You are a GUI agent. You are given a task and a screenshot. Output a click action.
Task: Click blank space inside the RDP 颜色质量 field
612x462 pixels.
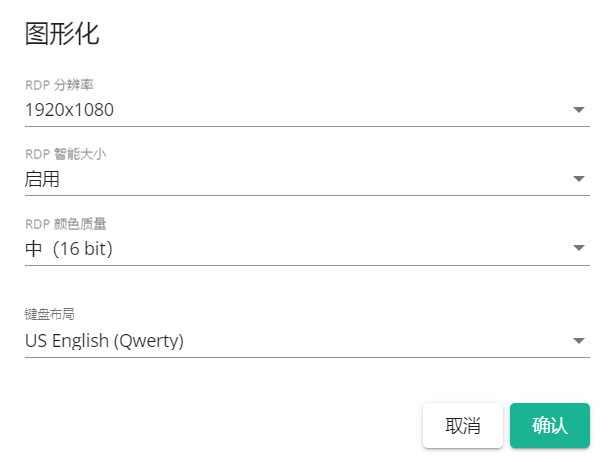point(340,249)
